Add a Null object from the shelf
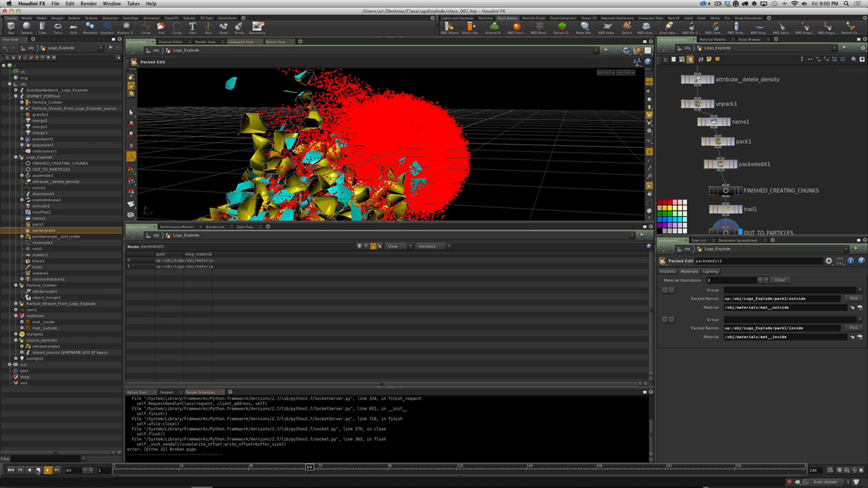The image size is (868, 488). tap(208, 28)
